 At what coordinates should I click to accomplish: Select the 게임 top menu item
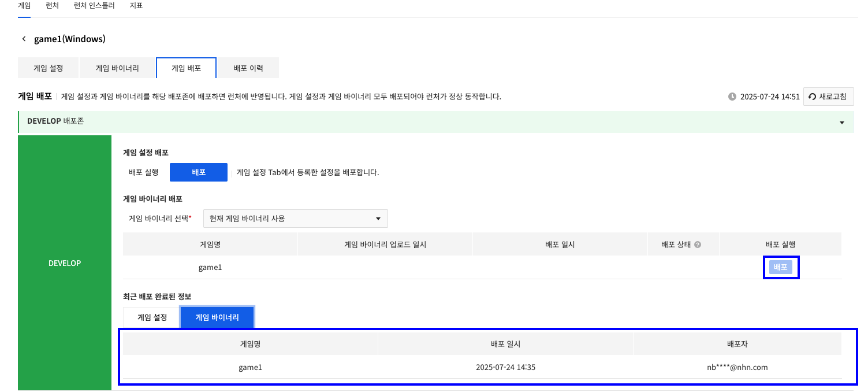pyautogui.click(x=24, y=6)
